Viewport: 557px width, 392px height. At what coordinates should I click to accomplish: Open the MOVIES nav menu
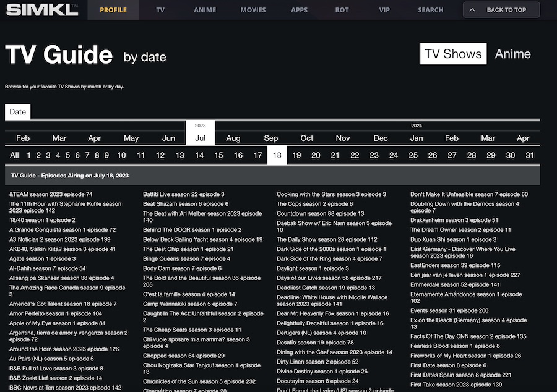click(253, 10)
